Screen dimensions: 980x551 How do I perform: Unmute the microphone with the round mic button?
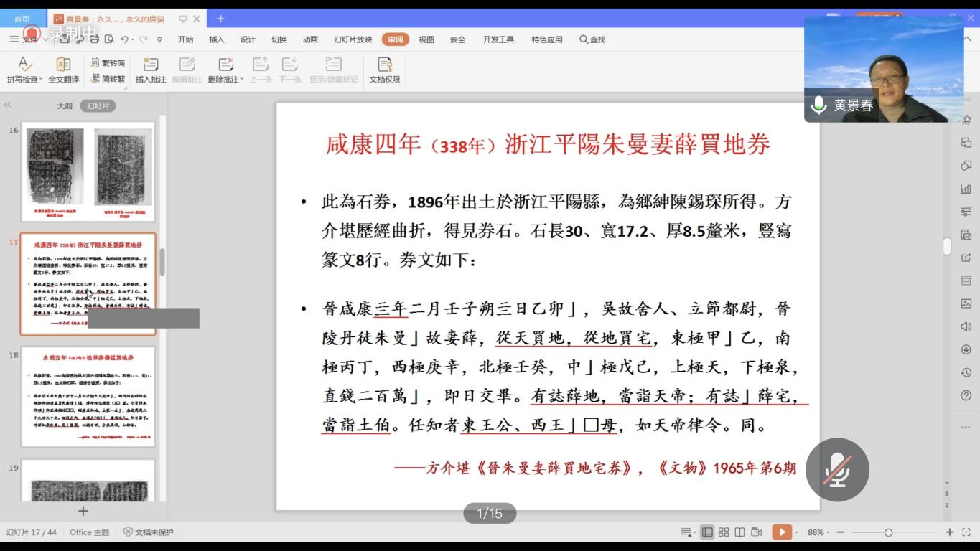[837, 470]
